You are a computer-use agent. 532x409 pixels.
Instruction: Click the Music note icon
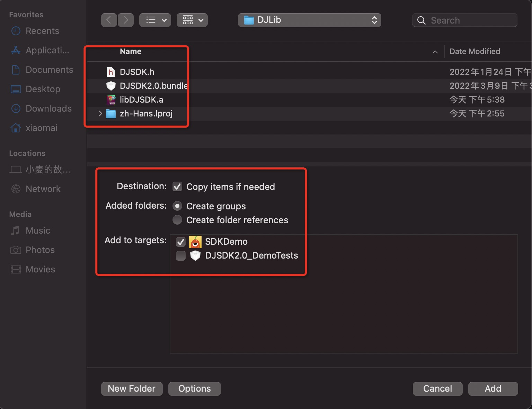click(15, 230)
